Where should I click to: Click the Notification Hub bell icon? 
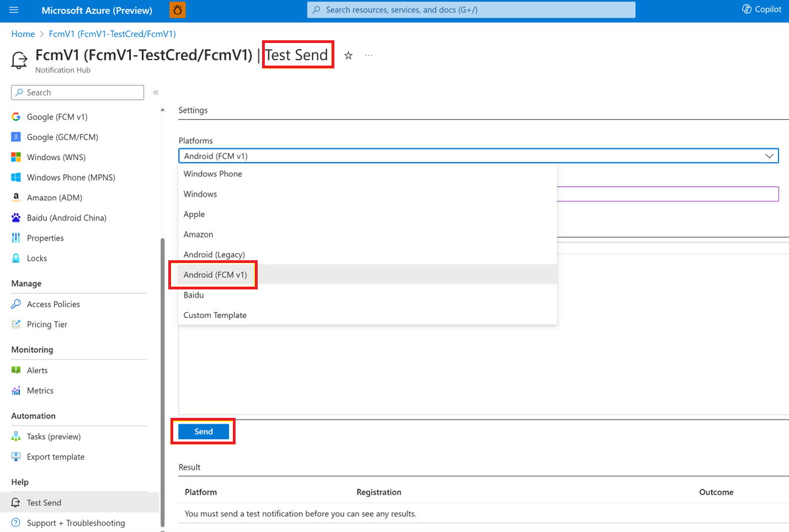click(19, 60)
